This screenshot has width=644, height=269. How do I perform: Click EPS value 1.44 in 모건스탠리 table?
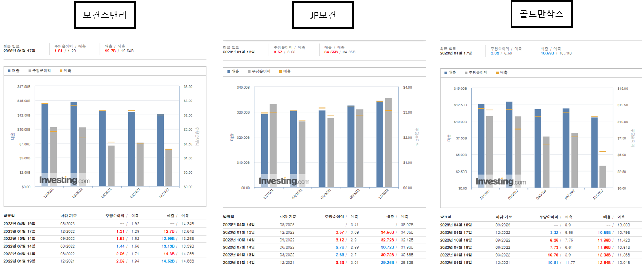(120, 246)
